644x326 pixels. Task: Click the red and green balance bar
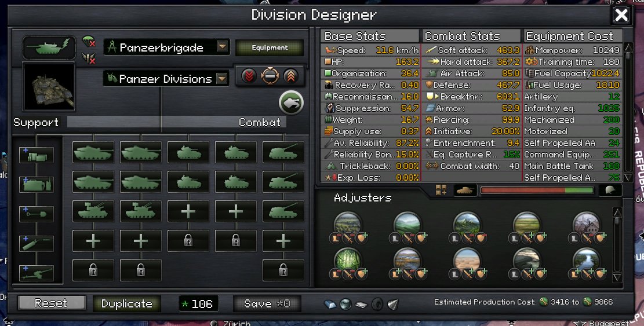click(537, 191)
